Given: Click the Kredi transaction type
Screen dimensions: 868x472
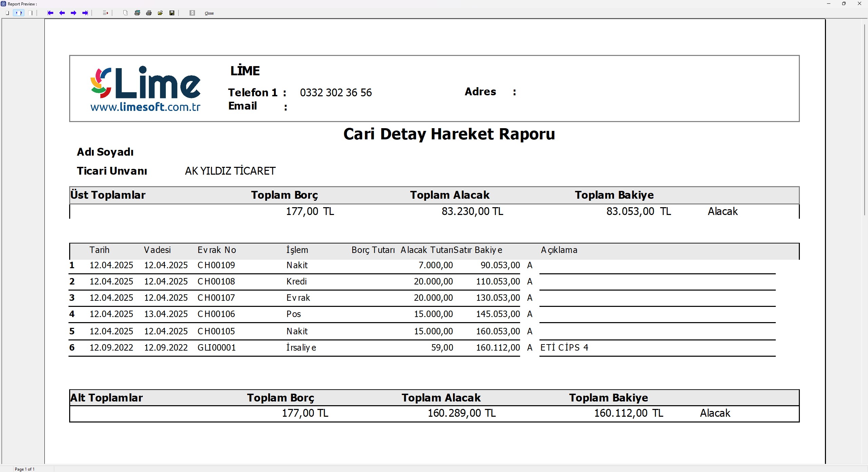Looking at the screenshot, I should coord(297,281).
